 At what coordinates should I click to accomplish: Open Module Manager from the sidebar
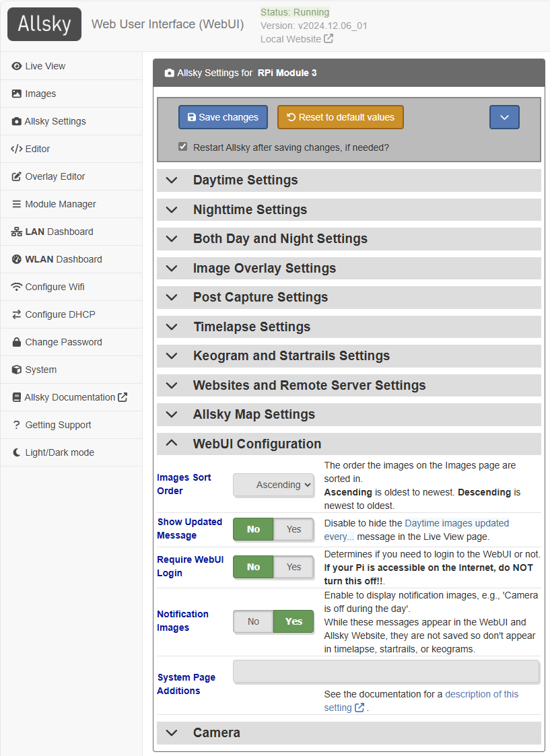[x=60, y=204]
